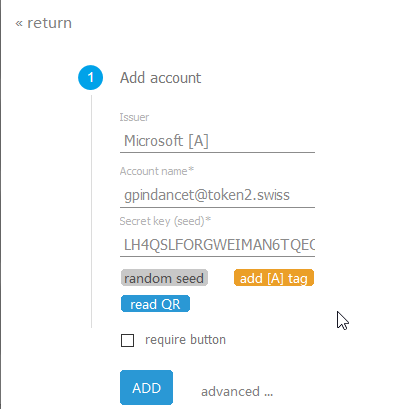
Task: Place cursor at truncated end of secret key
Action: click(314, 245)
